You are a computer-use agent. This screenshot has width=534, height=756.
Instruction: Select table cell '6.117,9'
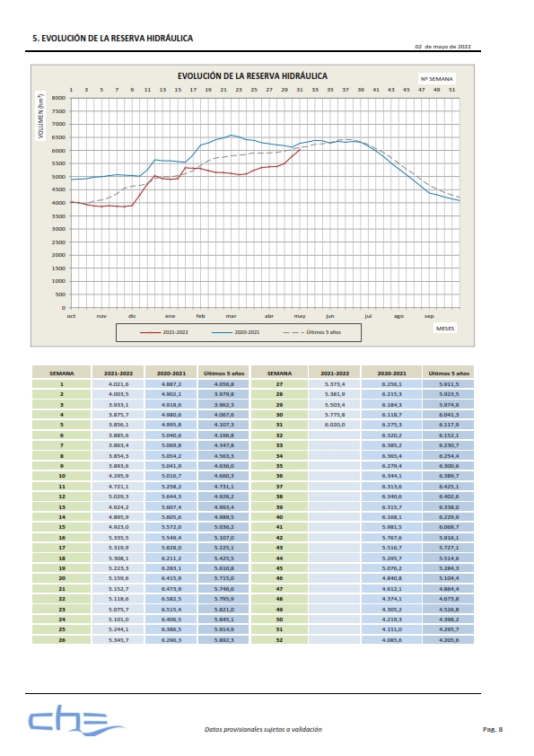pos(449,425)
